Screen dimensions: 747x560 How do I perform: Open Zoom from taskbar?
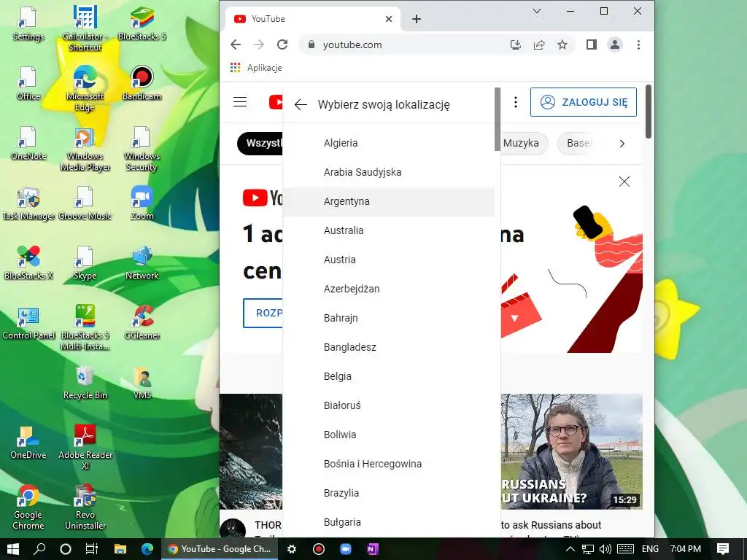(345, 549)
